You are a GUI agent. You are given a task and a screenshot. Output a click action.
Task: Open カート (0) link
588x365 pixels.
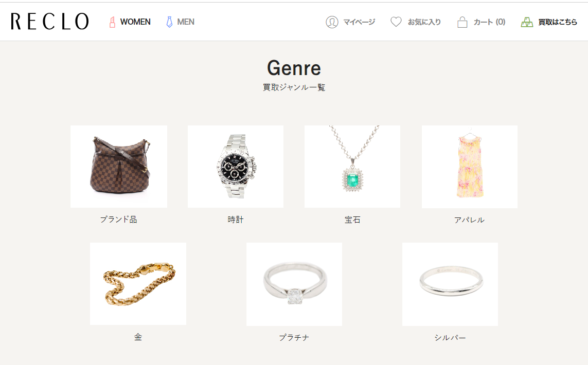(489, 22)
